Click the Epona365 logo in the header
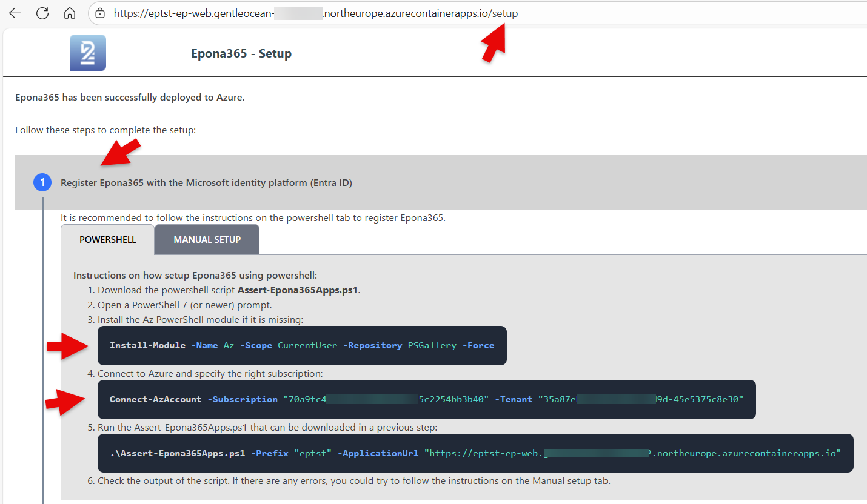The width and height of the screenshot is (867, 504). [88, 53]
